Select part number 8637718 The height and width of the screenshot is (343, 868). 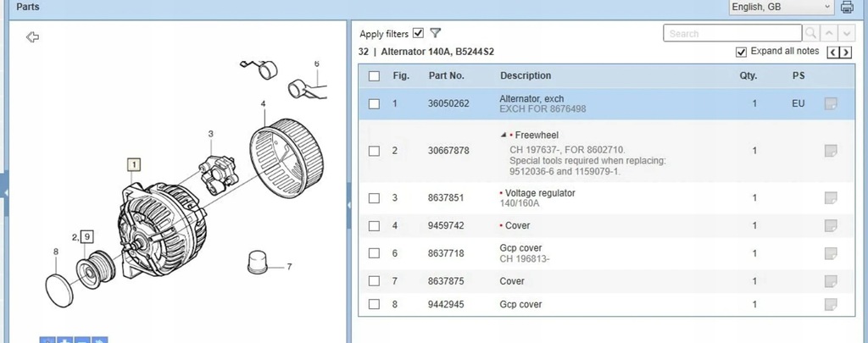coord(446,253)
